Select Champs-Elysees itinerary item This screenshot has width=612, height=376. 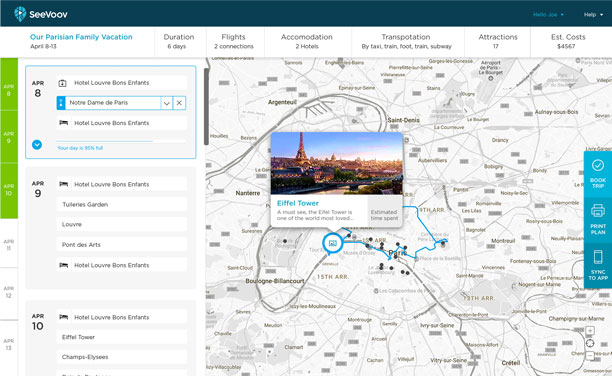(121, 357)
